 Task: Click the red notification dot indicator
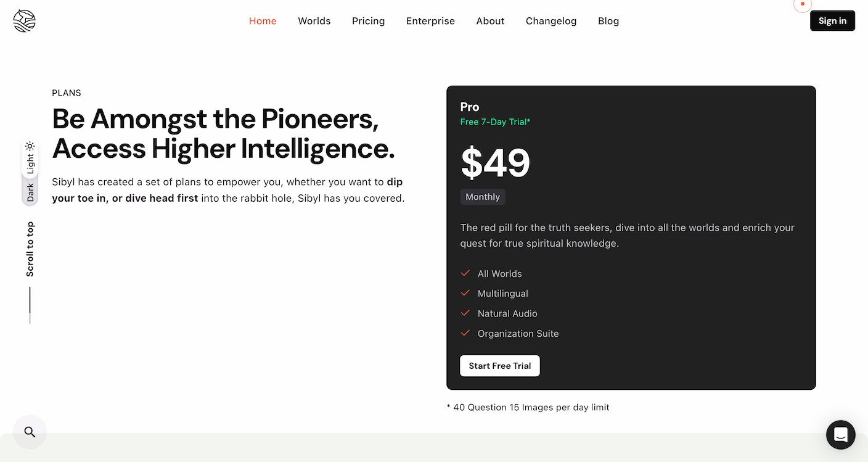tap(802, 4)
